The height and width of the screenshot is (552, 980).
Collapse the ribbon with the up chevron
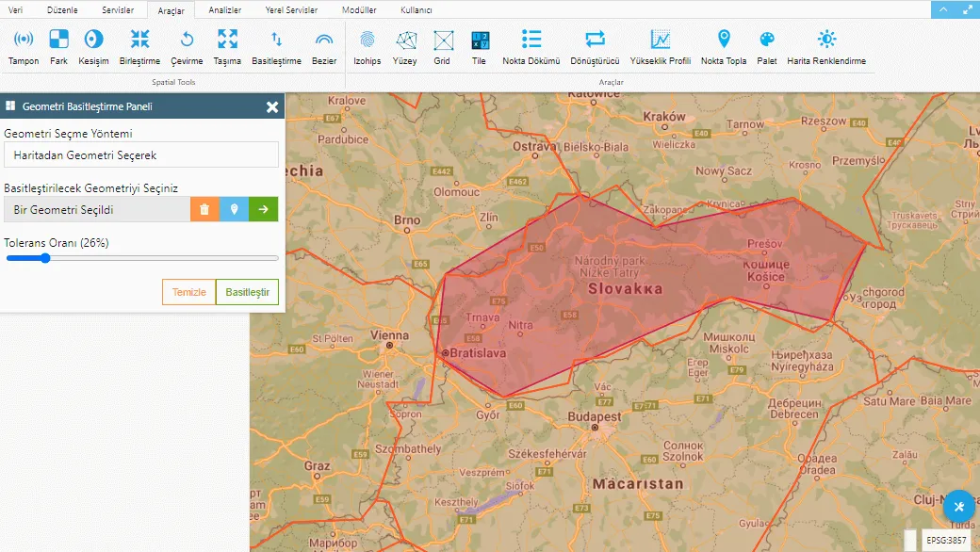pos(943,9)
